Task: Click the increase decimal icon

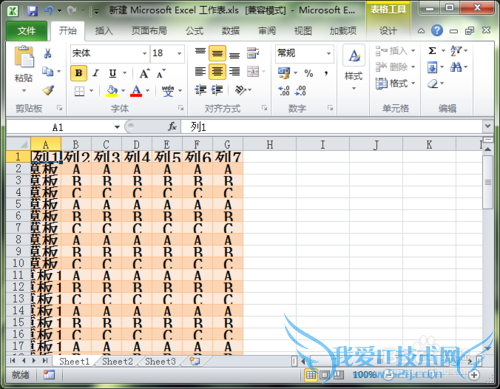Action: (284, 90)
